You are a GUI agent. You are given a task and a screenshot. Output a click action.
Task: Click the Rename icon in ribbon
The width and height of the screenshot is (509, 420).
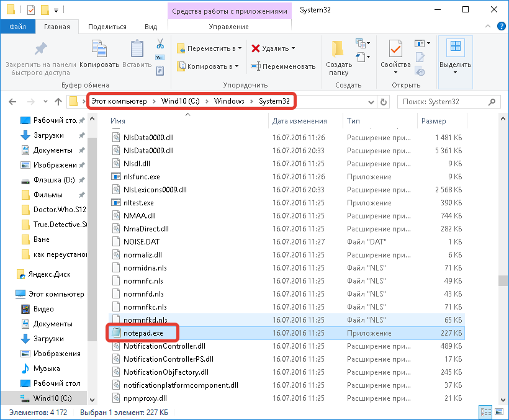click(x=283, y=66)
